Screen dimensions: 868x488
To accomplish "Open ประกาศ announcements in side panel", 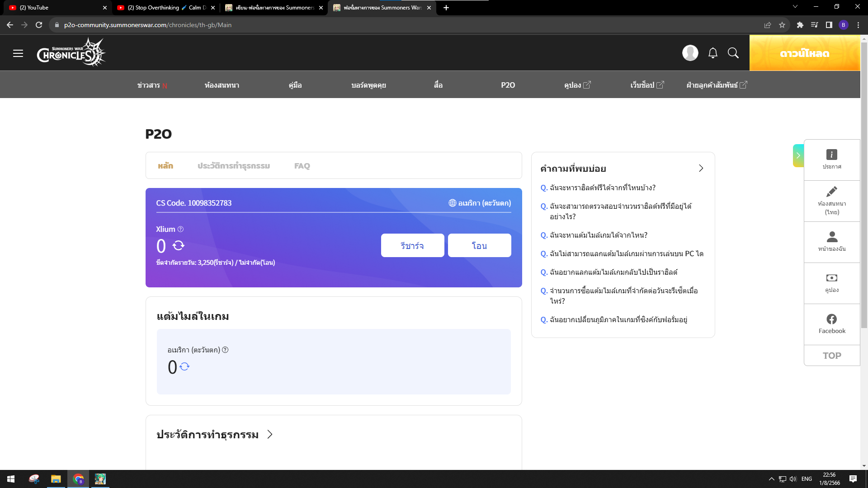I will coord(832,160).
